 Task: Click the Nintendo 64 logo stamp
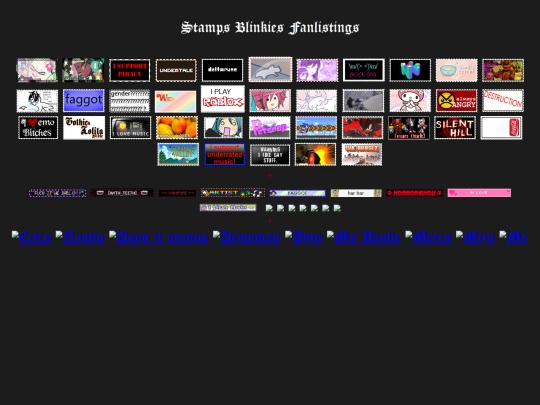pos(410,70)
